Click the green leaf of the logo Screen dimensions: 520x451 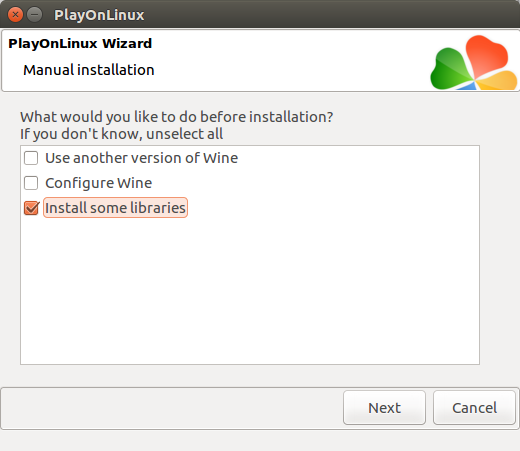450,69
